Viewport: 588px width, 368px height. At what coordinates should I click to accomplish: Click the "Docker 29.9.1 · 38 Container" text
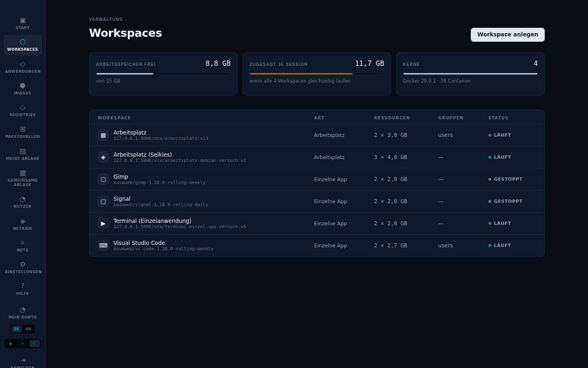pyautogui.click(x=437, y=81)
